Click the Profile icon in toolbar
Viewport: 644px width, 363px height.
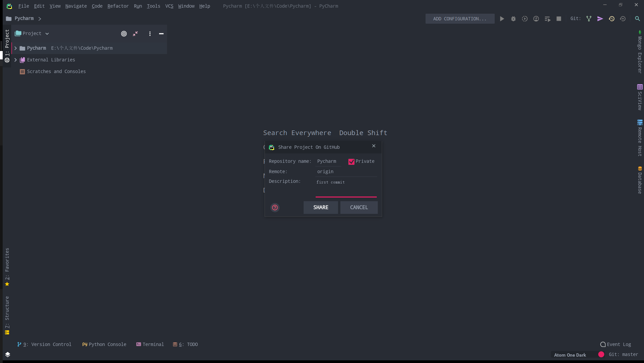[536, 19]
